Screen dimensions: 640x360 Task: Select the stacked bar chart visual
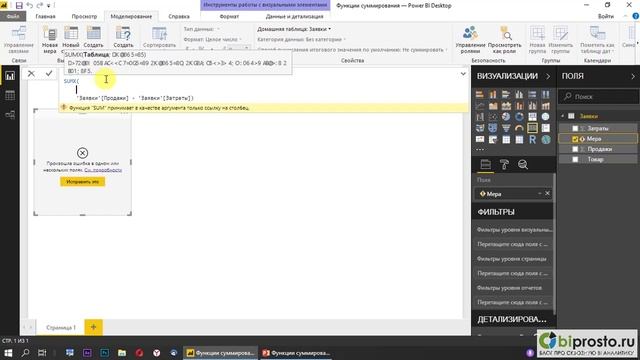tap(480, 95)
